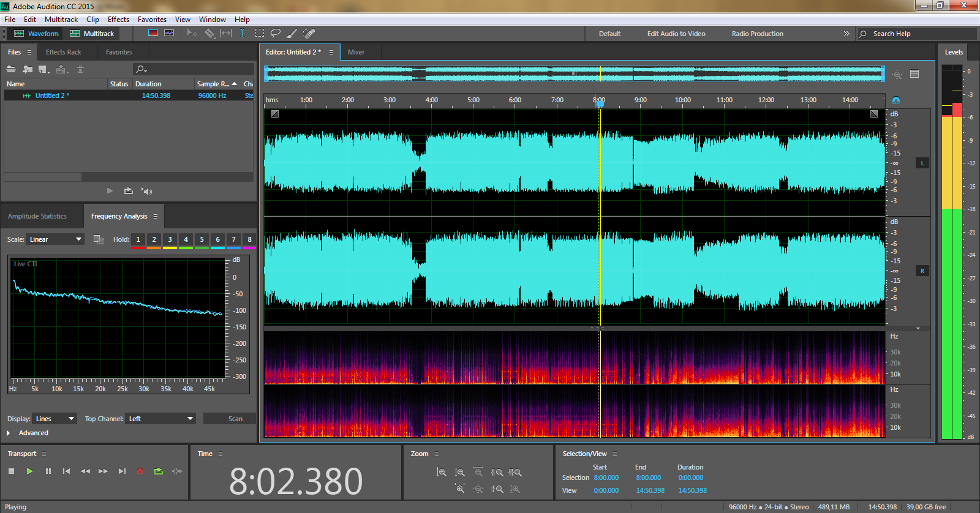Toggle Loop Playback in Transport

pos(159,471)
